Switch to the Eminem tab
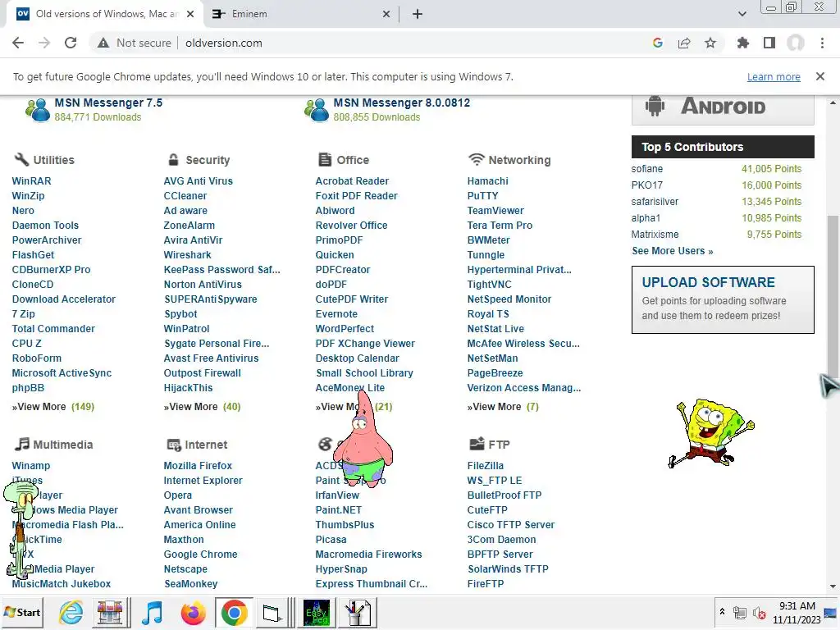 pos(301,14)
